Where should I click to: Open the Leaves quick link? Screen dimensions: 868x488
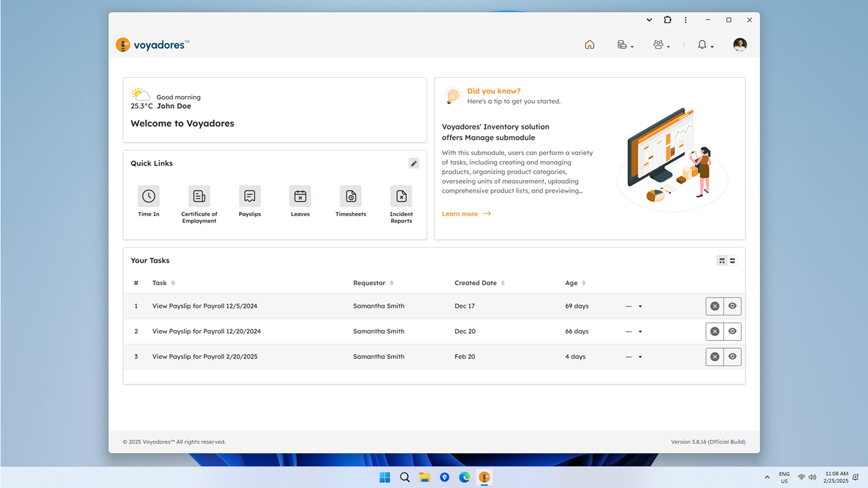(300, 201)
